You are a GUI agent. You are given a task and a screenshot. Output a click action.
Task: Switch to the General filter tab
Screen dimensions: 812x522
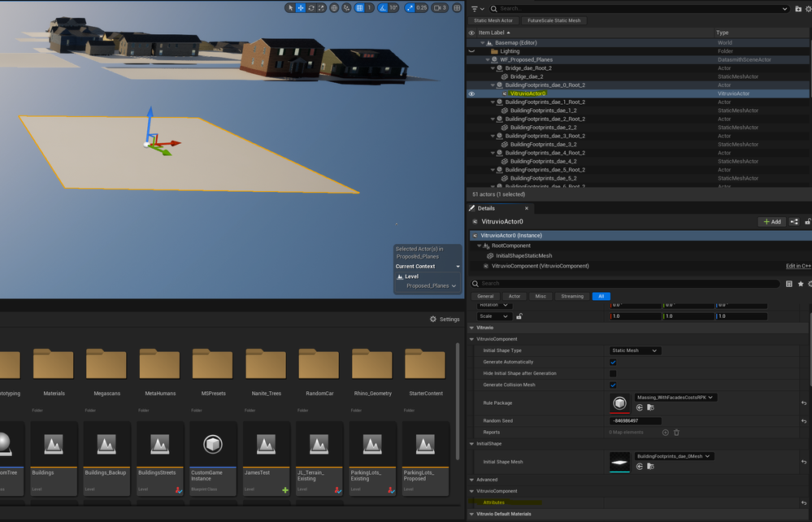coord(485,297)
